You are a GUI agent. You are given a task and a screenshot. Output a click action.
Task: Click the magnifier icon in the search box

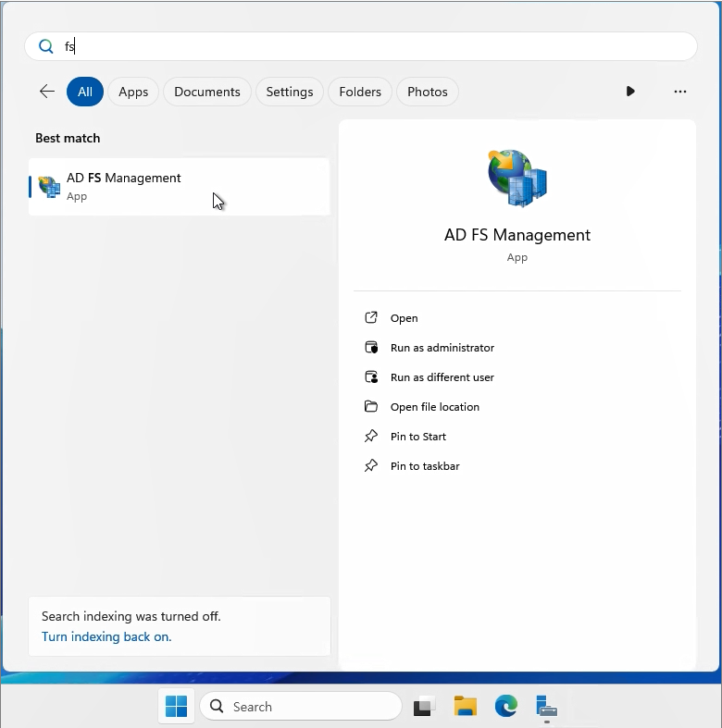coord(46,46)
